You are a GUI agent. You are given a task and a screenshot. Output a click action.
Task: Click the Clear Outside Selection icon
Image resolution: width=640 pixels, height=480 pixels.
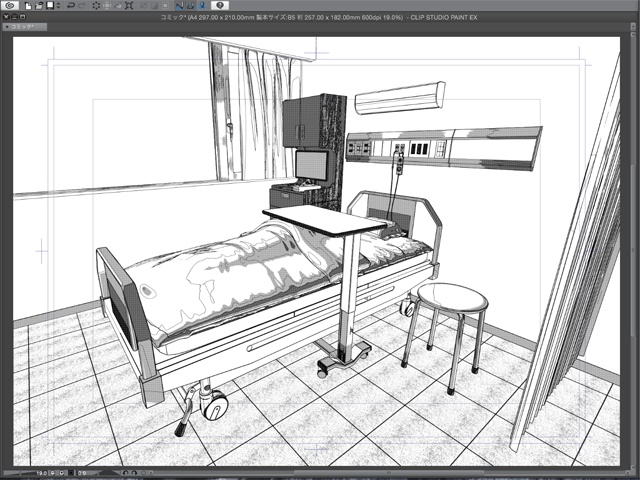(107, 6)
